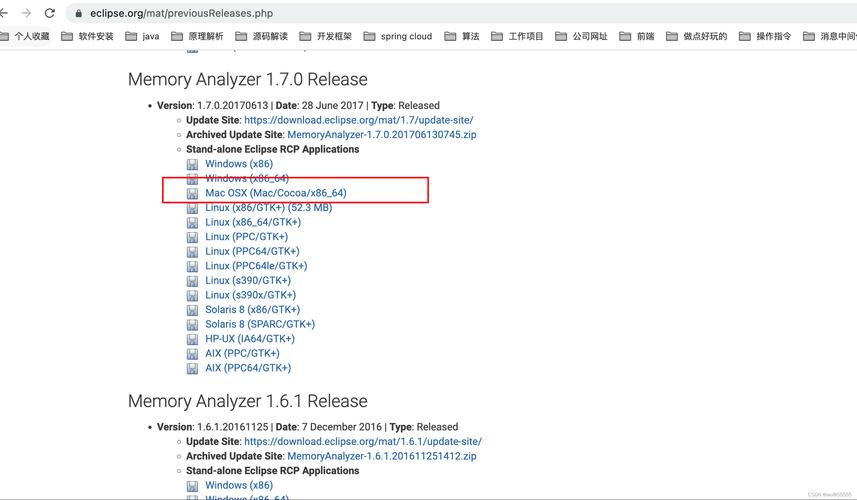This screenshot has height=500, width=857.
Task: Select the Version: 1.7.0.20170613 text line
Action: [x=298, y=105]
